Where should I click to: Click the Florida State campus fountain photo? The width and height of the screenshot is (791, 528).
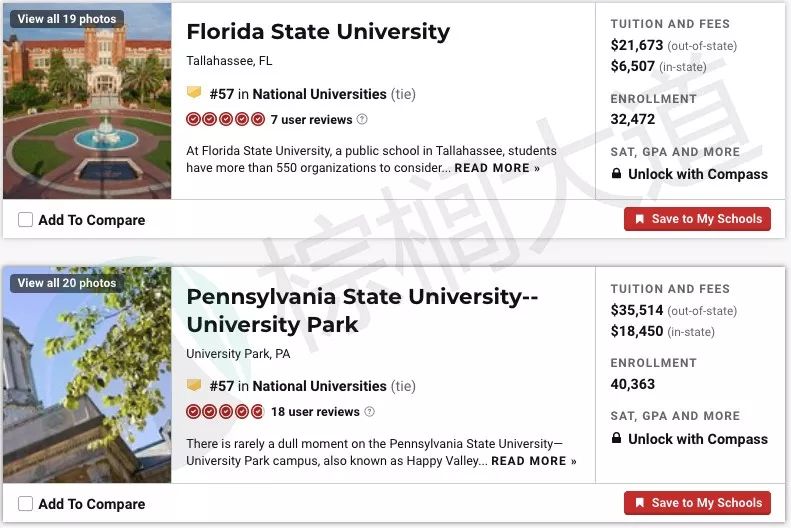87,101
